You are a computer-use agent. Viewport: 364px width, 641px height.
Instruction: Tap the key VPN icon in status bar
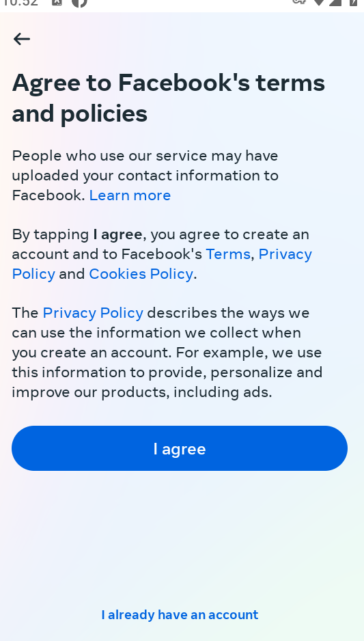tap(299, 2)
